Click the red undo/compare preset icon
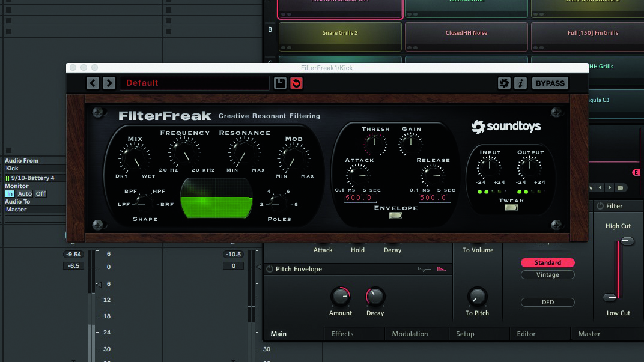The width and height of the screenshot is (644, 362). 296,83
